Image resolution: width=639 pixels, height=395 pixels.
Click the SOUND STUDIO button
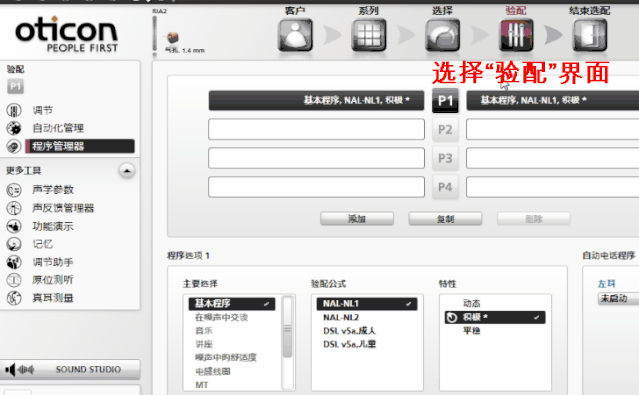click(70, 370)
